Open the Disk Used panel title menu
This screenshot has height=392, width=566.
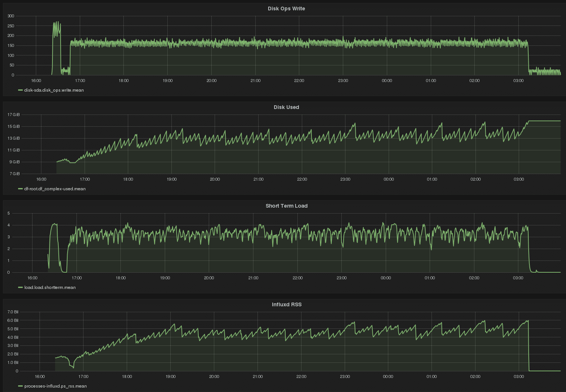click(x=286, y=107)
